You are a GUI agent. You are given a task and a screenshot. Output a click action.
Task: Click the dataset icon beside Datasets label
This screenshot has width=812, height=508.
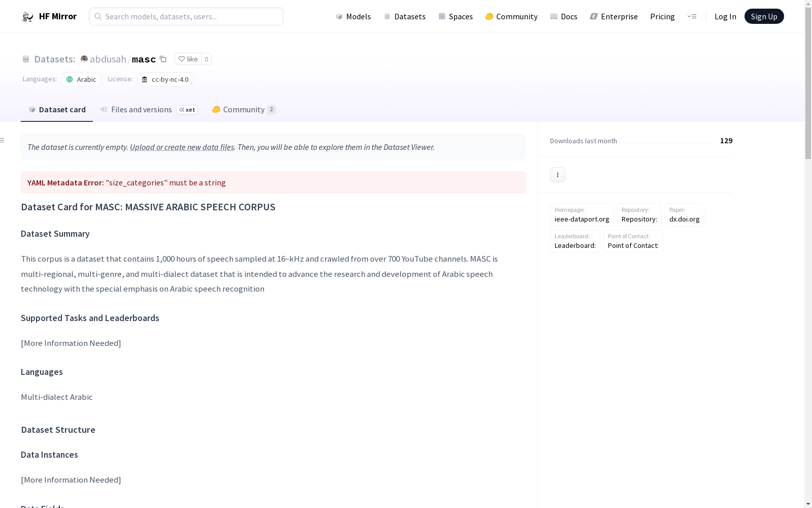click(x=26, y=59)
